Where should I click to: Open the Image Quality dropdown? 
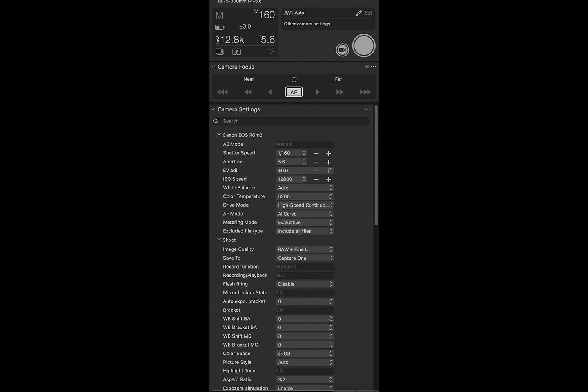pyautogui.click(x=305, y=249)
